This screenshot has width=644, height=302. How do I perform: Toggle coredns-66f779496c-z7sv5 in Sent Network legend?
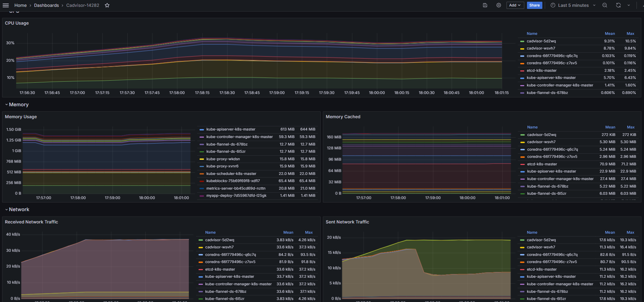pyautogui.click(x=552, y=262)
